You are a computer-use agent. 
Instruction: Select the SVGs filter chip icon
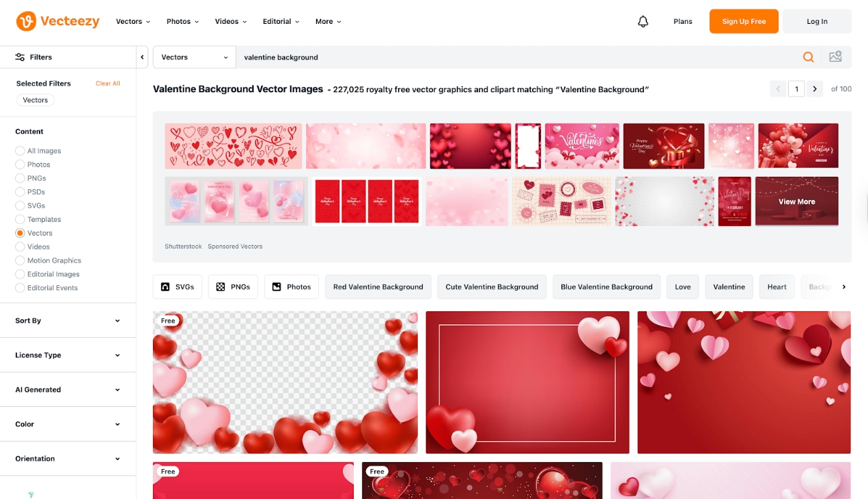pos(165,287)
